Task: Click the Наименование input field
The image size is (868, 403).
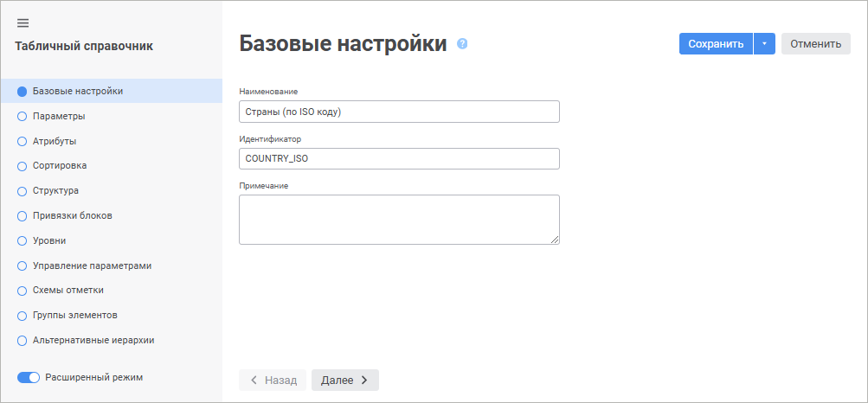Action: (398, 112)
